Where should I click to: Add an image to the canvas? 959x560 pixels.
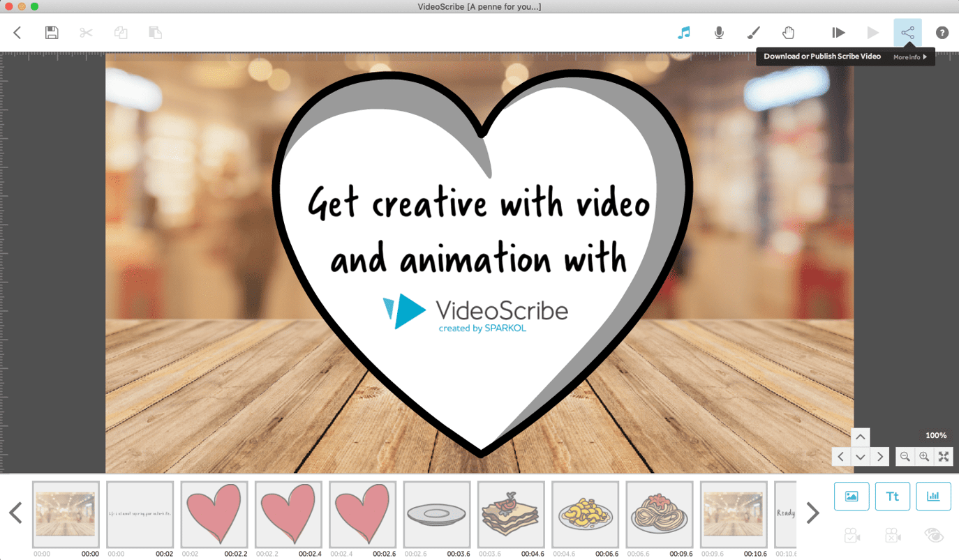852,496
